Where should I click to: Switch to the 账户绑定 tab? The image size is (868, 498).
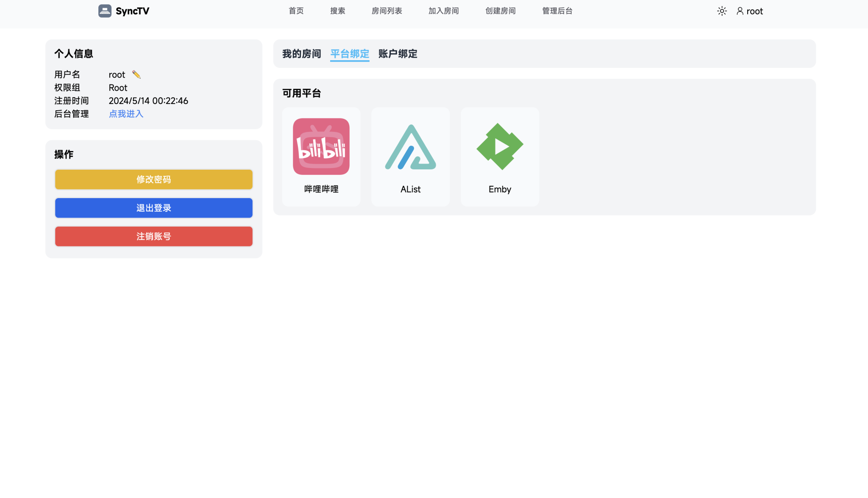pos(397,54)
